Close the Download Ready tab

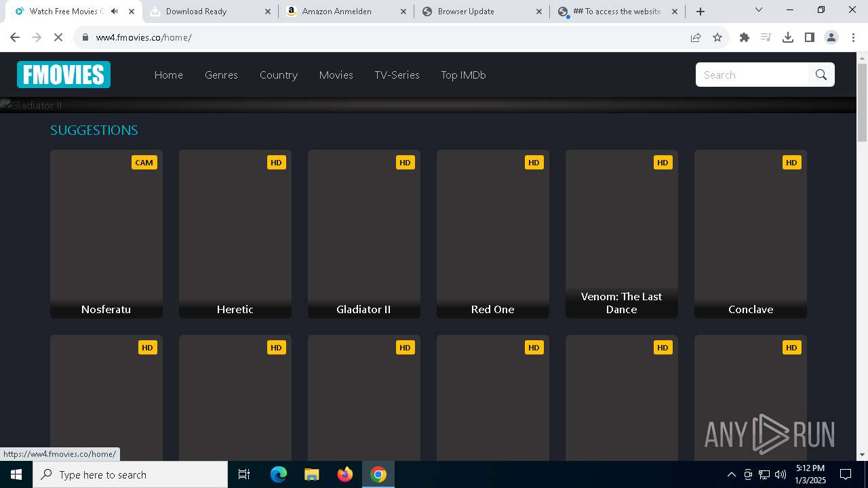(267, 12)
